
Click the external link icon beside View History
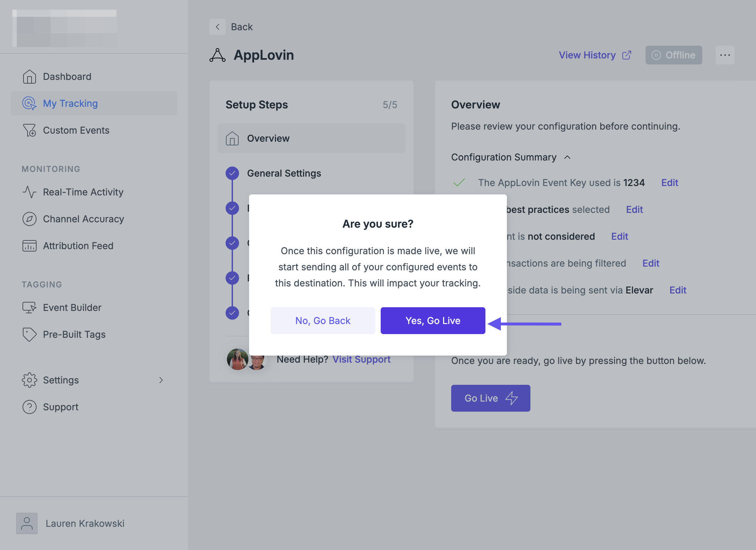[627, 55]
